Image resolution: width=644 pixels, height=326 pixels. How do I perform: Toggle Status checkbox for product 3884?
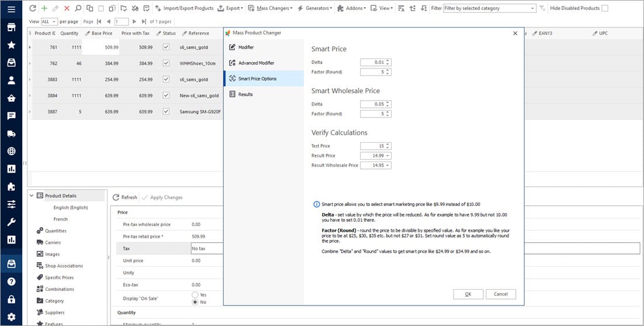[x=166, y=95]
